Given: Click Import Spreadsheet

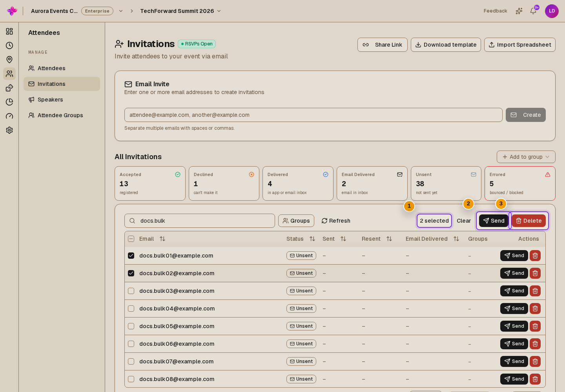Looking at the screenshot, I should (x=520, y=45).
